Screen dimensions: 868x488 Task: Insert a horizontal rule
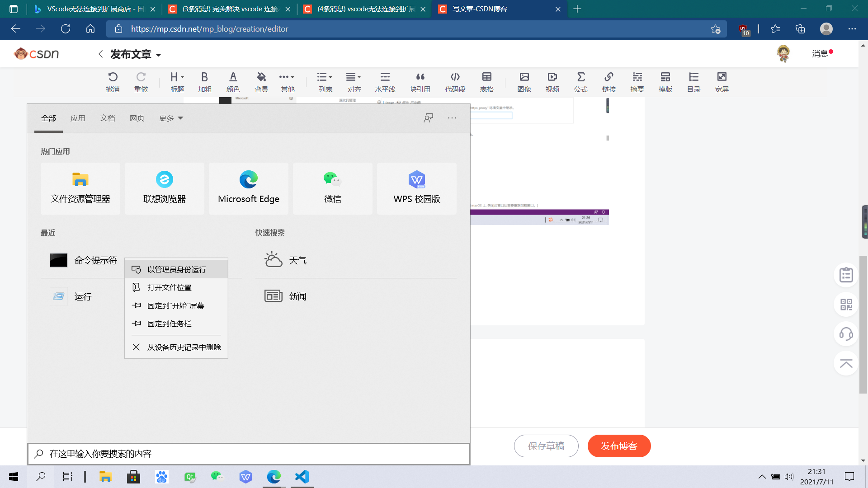385,81
